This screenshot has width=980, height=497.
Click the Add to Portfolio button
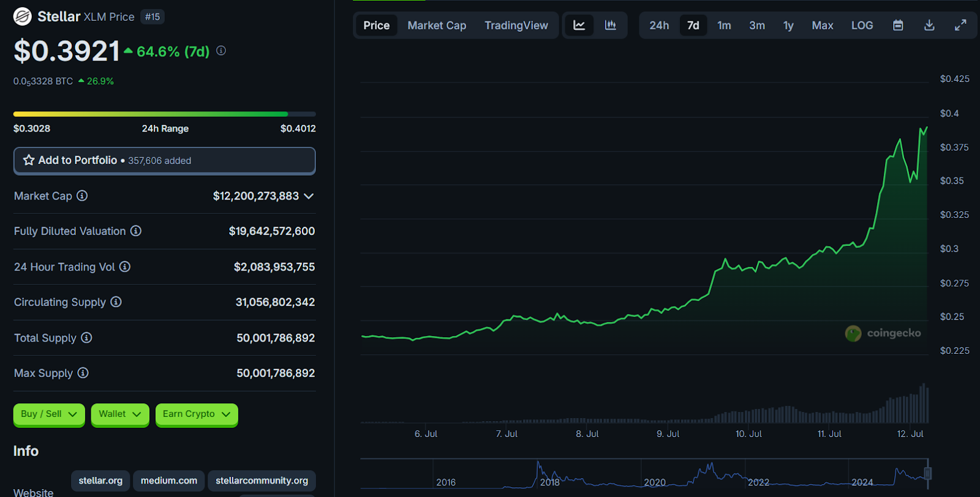click(165, 160)
